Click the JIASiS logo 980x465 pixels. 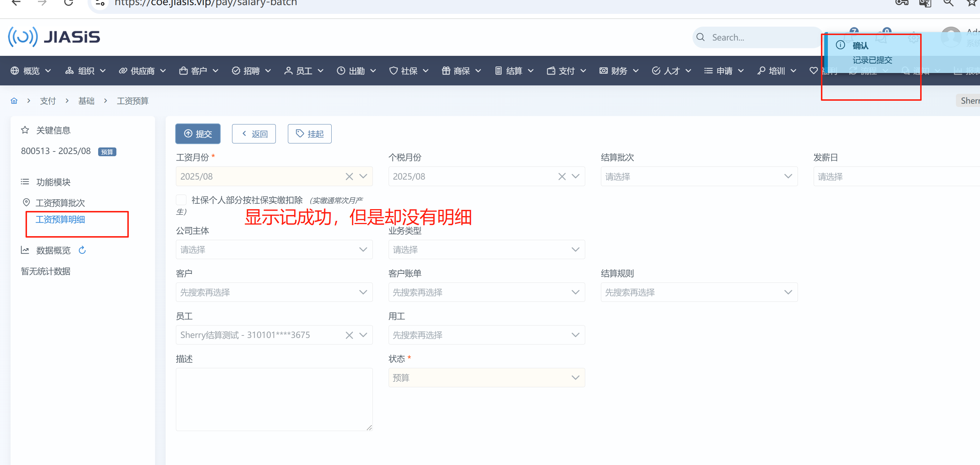point(54,37)
